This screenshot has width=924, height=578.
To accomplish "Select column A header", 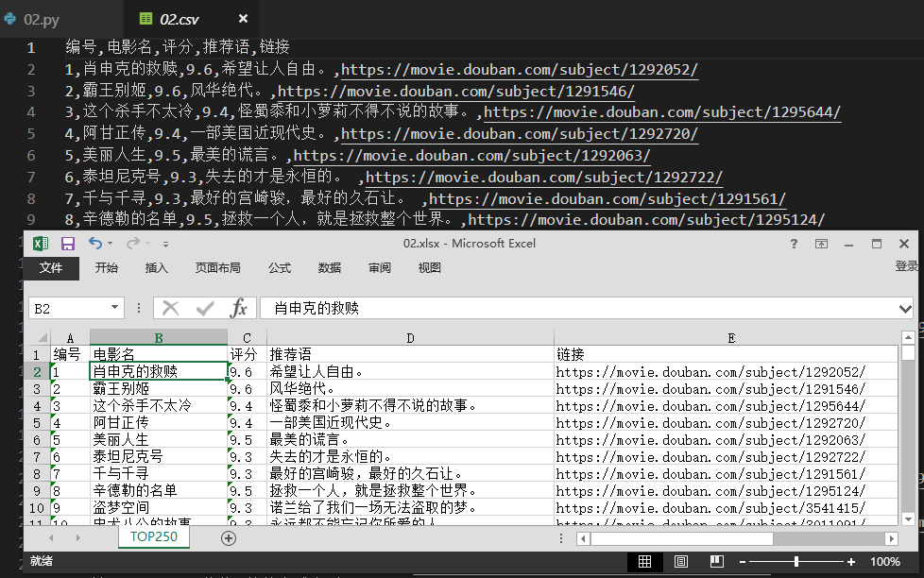I will coord(70,338).
